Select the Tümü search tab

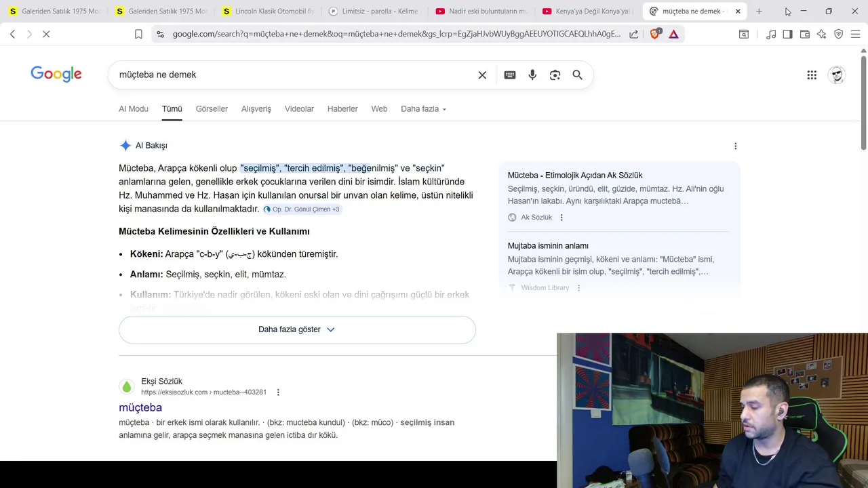(x=172, y=109)
